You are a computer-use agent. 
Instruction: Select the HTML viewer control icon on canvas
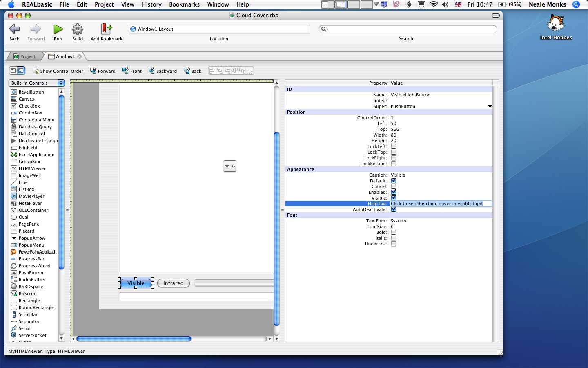(x=230, y=166)
